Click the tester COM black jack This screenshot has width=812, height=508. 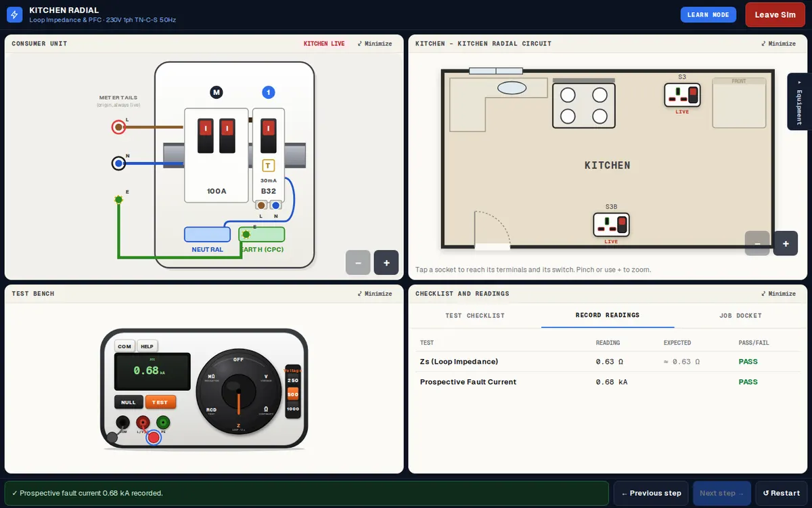(122, 423)
